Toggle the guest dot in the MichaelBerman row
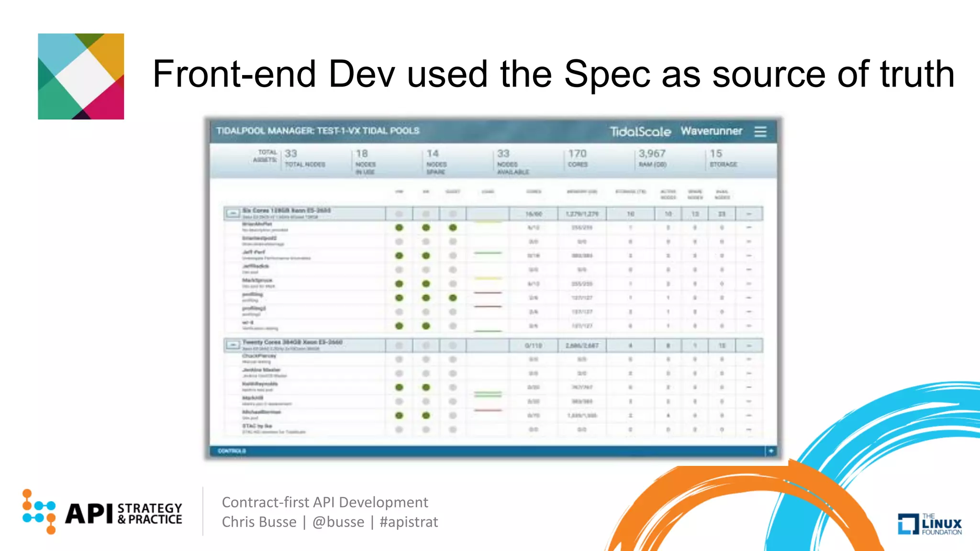Screen dimensions: 980x551 pos(453,416)
